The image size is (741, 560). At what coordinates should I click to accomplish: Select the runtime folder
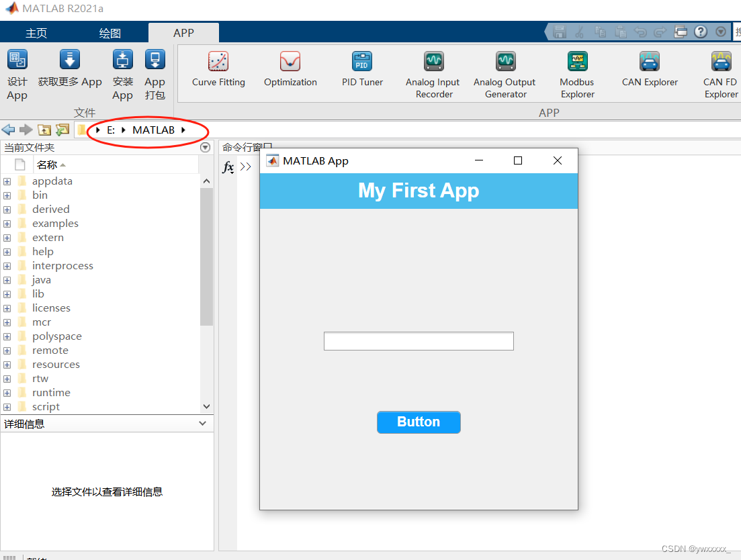(x=51, y=392)
